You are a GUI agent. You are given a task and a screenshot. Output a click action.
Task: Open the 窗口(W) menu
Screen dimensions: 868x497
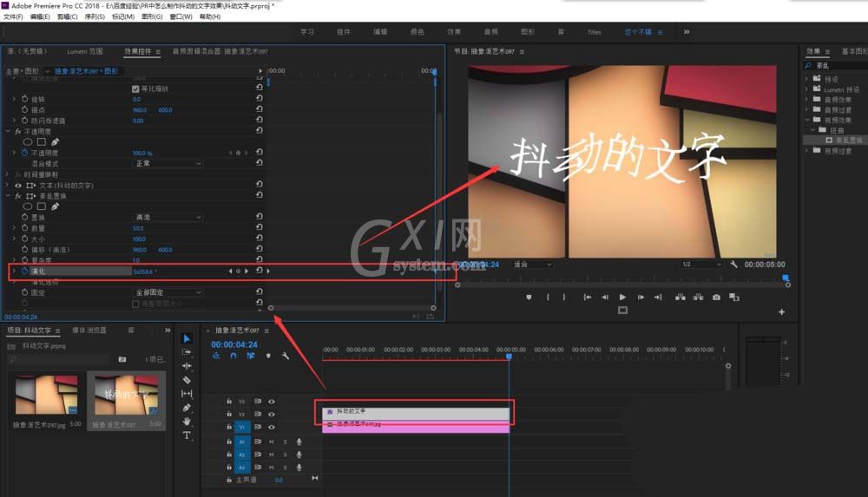pos(181,16)
